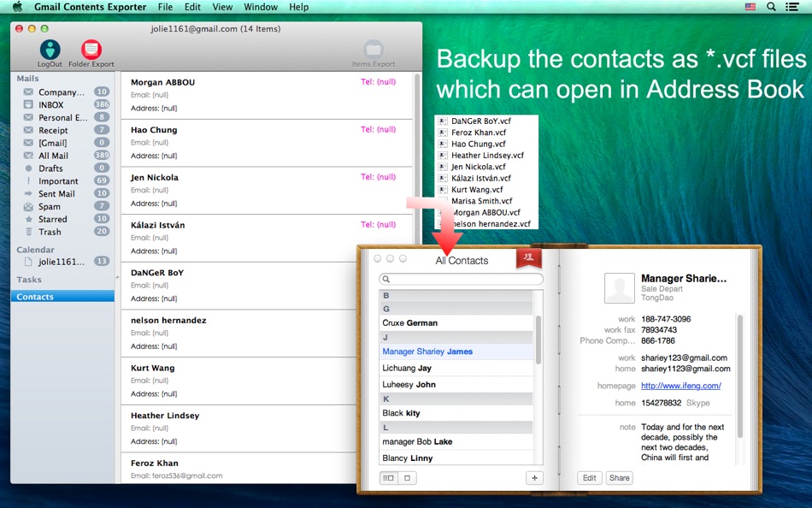812x508 pixels.
Task: Open the notification center list icon
Action: pyautogui.click(x=791, y=7)
